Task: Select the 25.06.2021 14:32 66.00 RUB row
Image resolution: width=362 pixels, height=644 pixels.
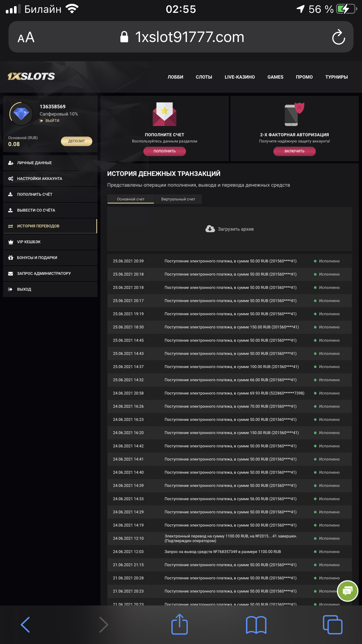Action: [230, 380]
